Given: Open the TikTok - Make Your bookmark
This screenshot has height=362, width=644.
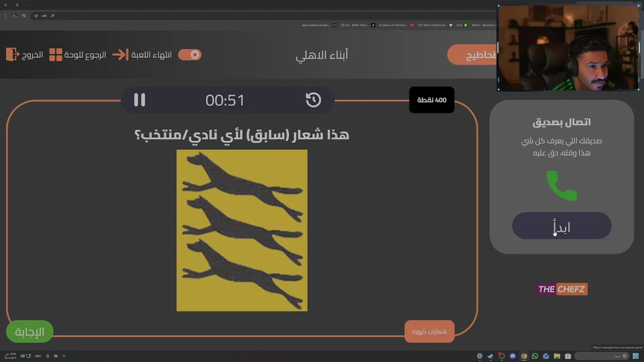Looking at the screenshot, I should pos(358,25).
